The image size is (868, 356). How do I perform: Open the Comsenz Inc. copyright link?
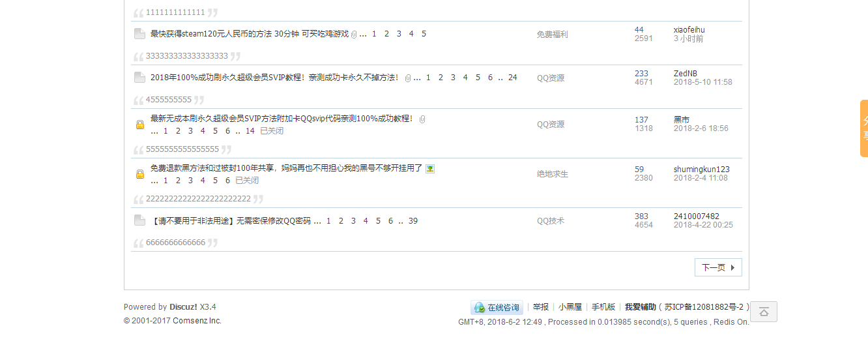(197, 321)
